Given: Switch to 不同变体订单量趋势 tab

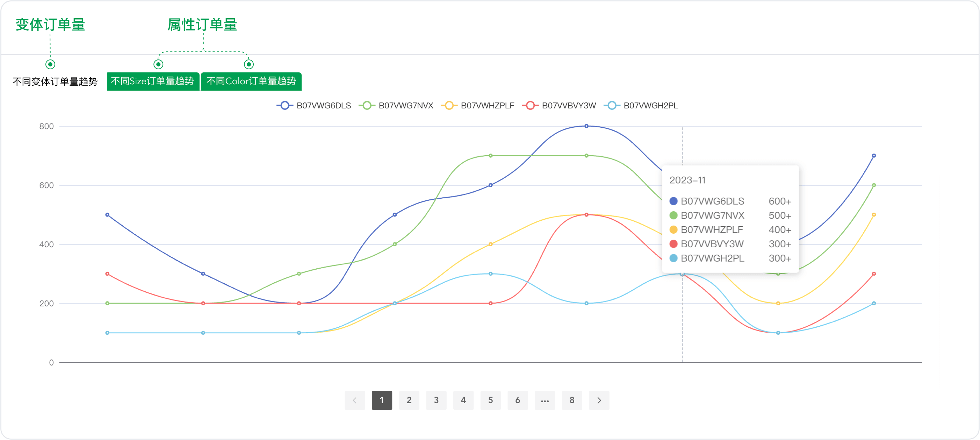Looking at the screenshot, I should 55,81.
